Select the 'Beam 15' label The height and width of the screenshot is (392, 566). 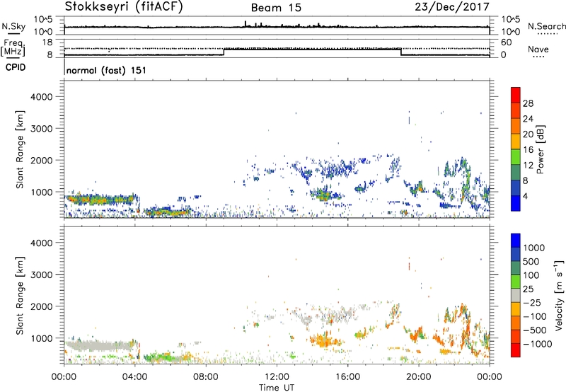click(276, 8)
